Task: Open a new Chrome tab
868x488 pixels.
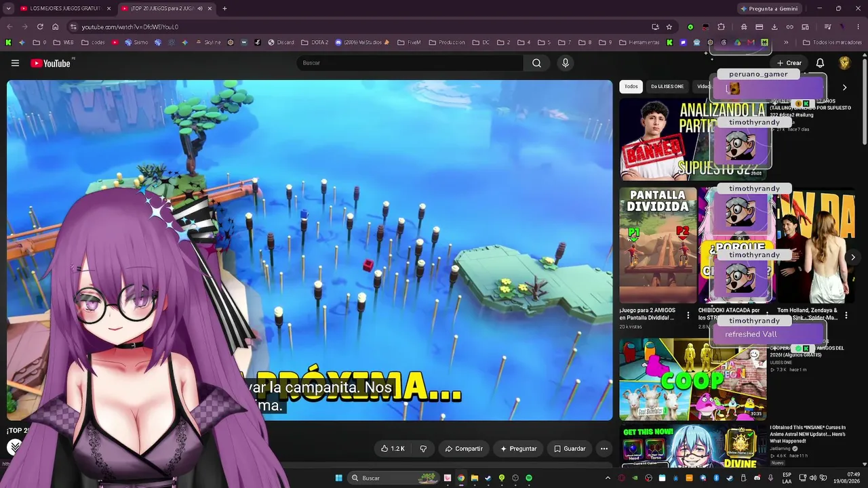Action: coord(224,9)
